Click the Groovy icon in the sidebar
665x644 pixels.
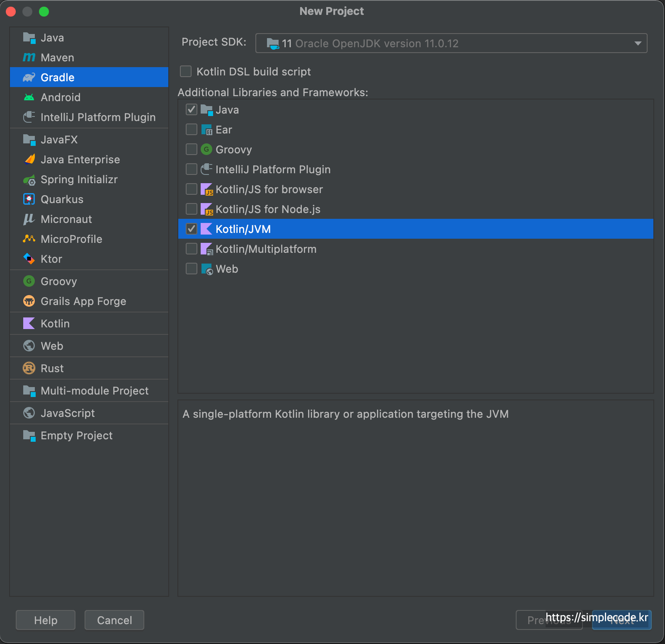pos(29,281)
